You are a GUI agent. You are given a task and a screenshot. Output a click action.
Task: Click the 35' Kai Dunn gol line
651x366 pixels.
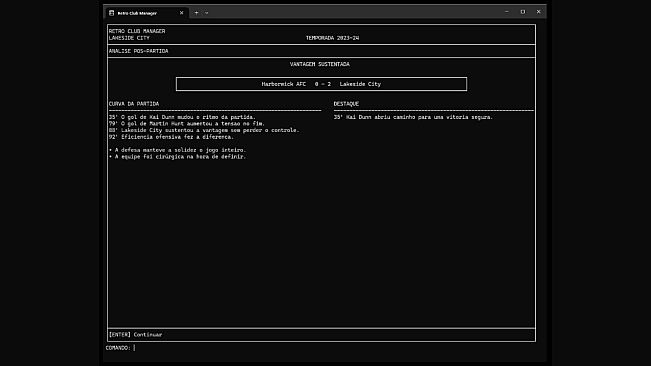click(x=182, y=117)
